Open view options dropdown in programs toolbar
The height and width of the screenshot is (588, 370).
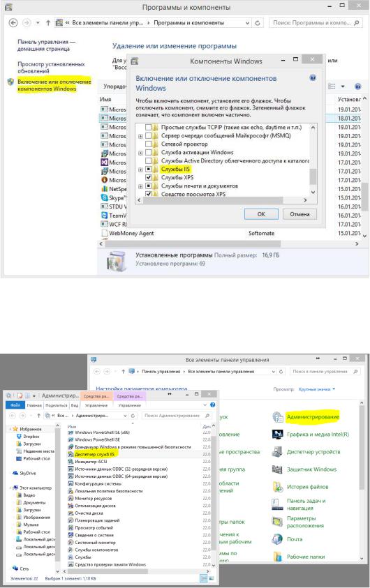(x=343, y=86)
